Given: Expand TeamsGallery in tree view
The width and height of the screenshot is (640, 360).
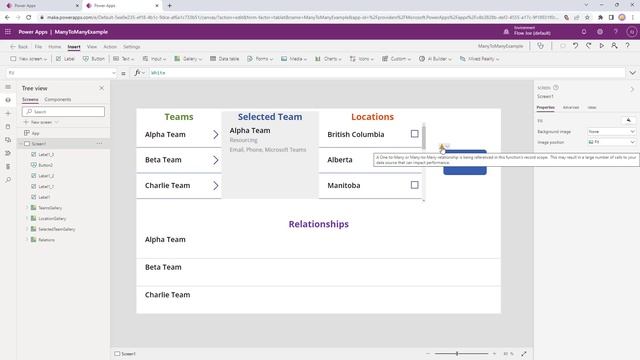Looking at the screenshot, I should click(x=27, y=208).
